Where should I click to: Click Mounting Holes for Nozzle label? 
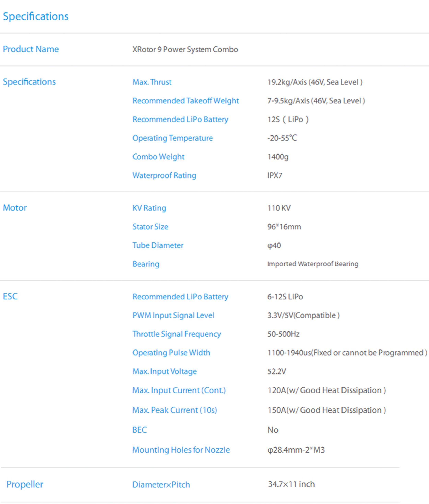[x=181, y=450]
